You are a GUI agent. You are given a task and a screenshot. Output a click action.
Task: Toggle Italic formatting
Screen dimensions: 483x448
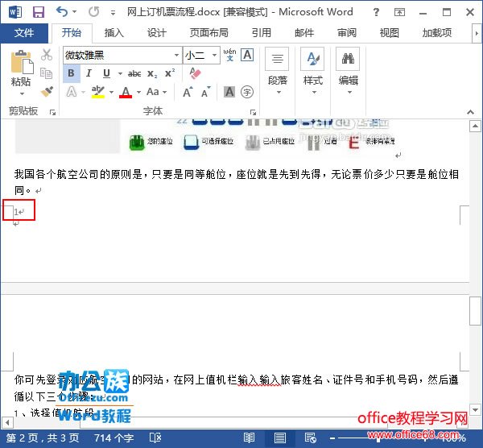[89, 73]
